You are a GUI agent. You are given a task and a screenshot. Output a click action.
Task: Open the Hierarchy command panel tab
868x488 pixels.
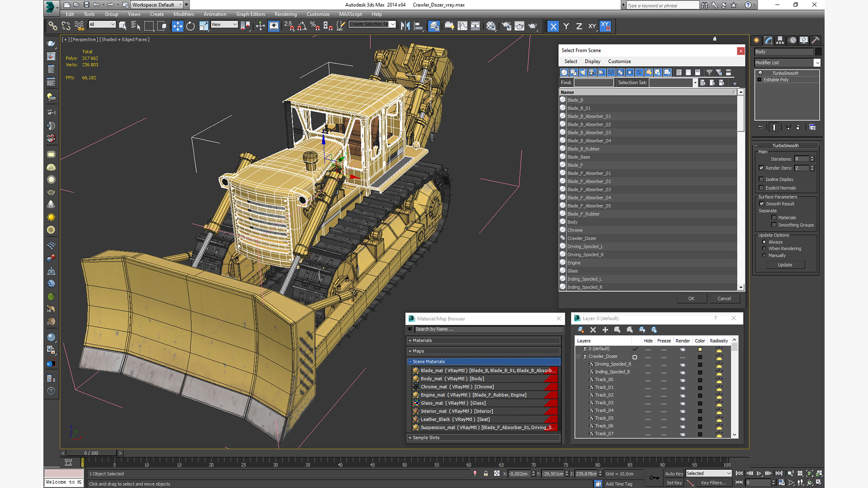coord(780,40)
